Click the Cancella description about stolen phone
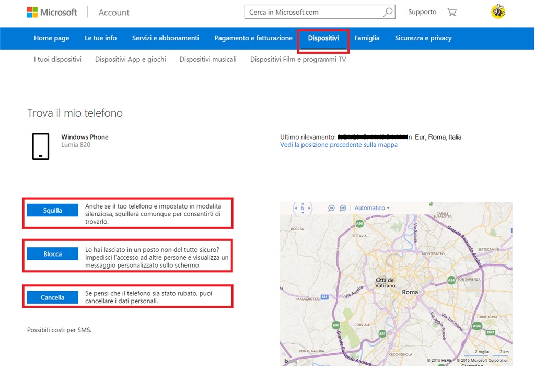Viewport: 535px width, 392px height. tap(149, 297)
